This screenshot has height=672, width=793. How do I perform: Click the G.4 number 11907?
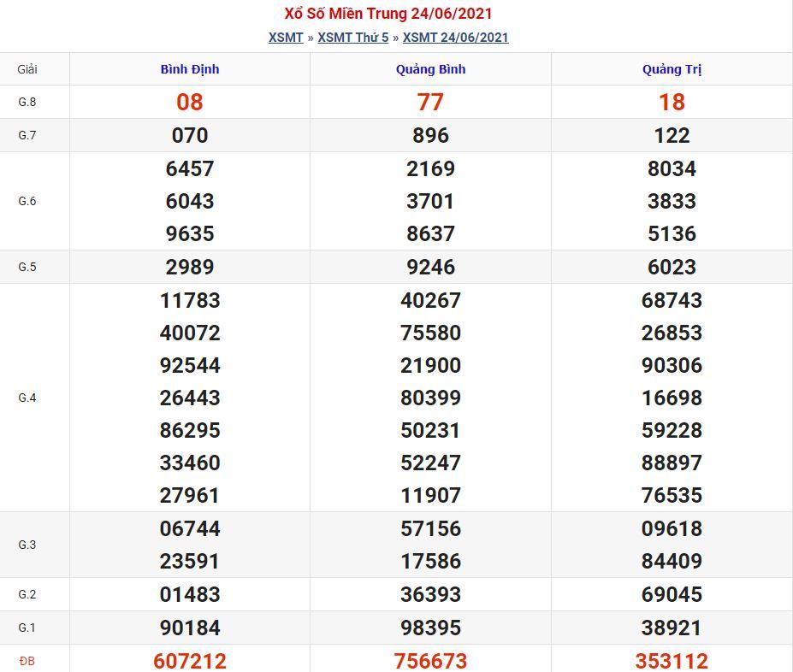(x=430, y=495)
